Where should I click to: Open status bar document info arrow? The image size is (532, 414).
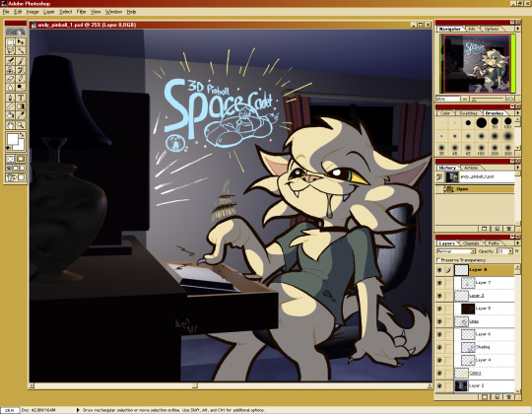click(78, 410)
